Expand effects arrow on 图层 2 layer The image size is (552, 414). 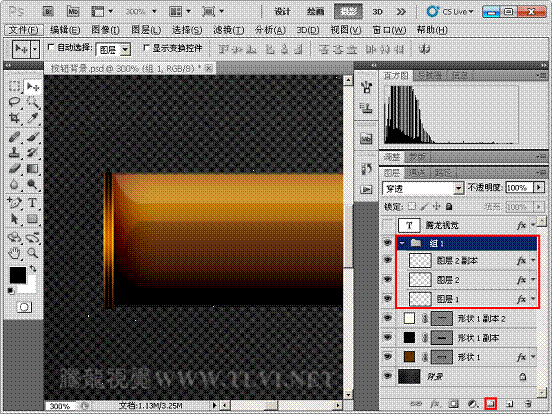click(x=533, y=280)
